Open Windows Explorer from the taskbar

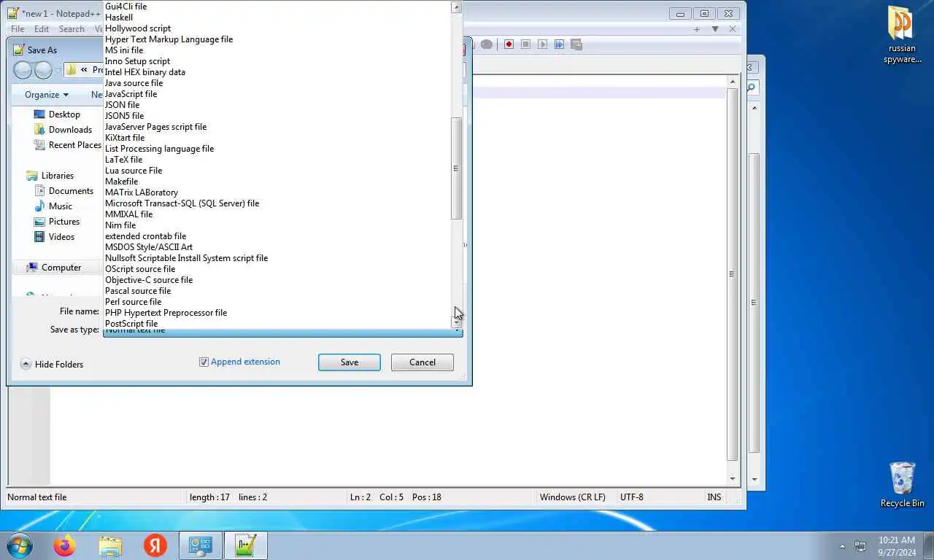click(110, 545)
